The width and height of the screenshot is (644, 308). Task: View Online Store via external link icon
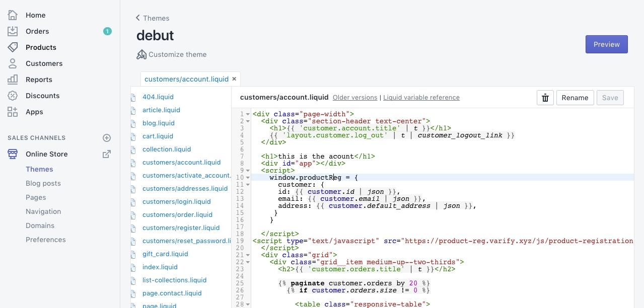point(107,154)
